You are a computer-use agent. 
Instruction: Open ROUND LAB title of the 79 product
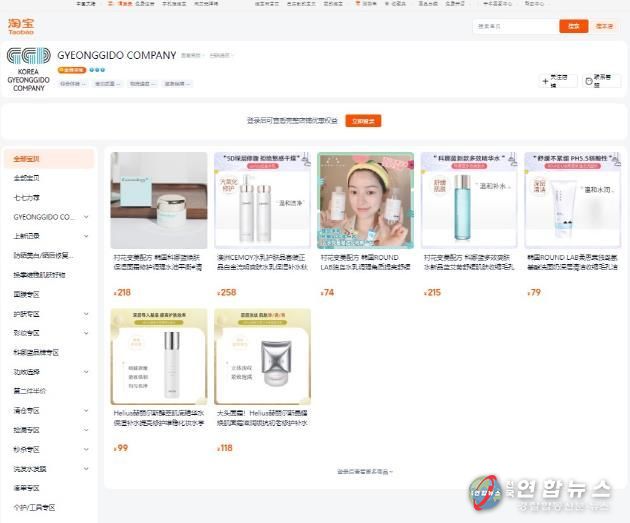[x=573, y=262]
